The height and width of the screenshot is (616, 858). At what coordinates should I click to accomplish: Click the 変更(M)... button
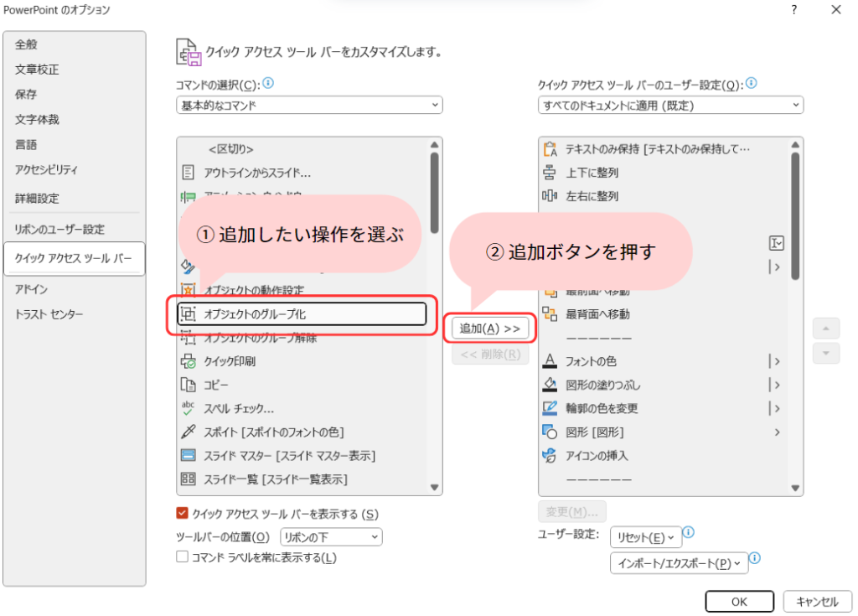(571, 511)
